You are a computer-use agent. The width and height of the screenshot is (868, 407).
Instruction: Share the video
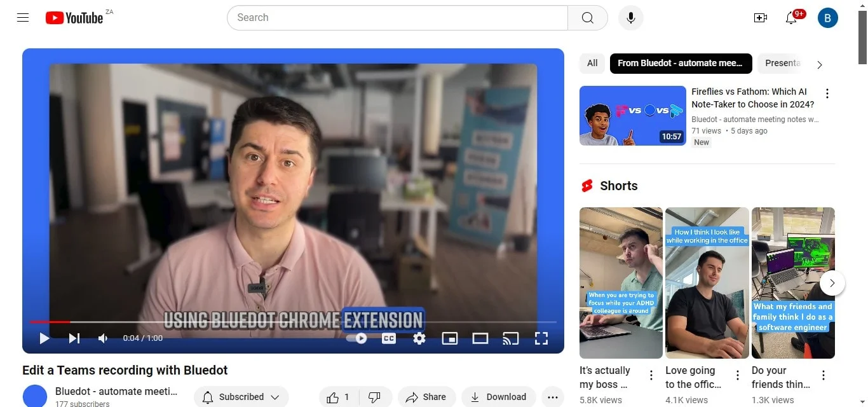tap(426, 397)
